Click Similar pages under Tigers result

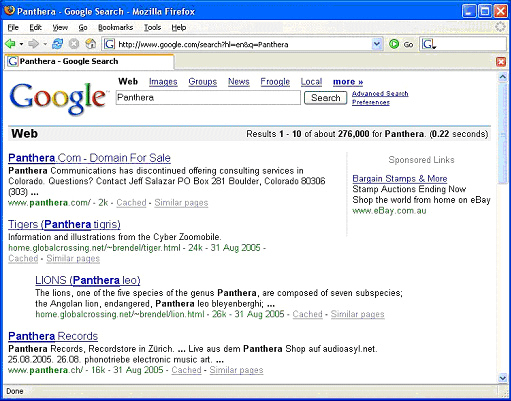click(73, 258)
